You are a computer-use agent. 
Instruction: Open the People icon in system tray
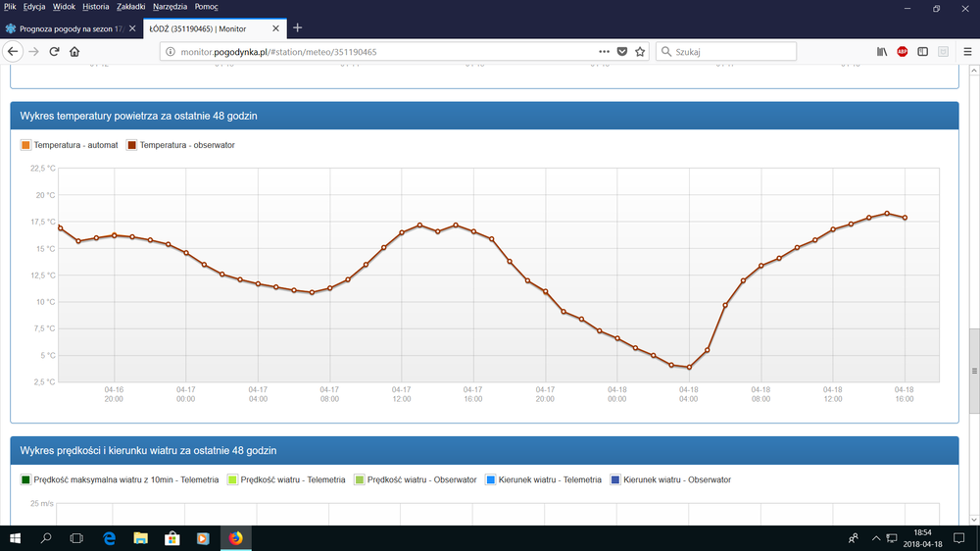coord(854,538)
